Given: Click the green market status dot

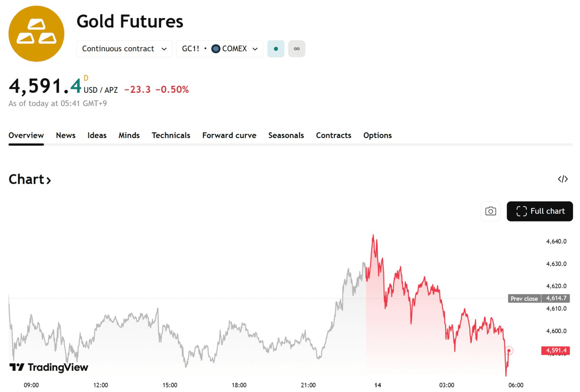Looking at the screenshot, I should click(276, 49).
